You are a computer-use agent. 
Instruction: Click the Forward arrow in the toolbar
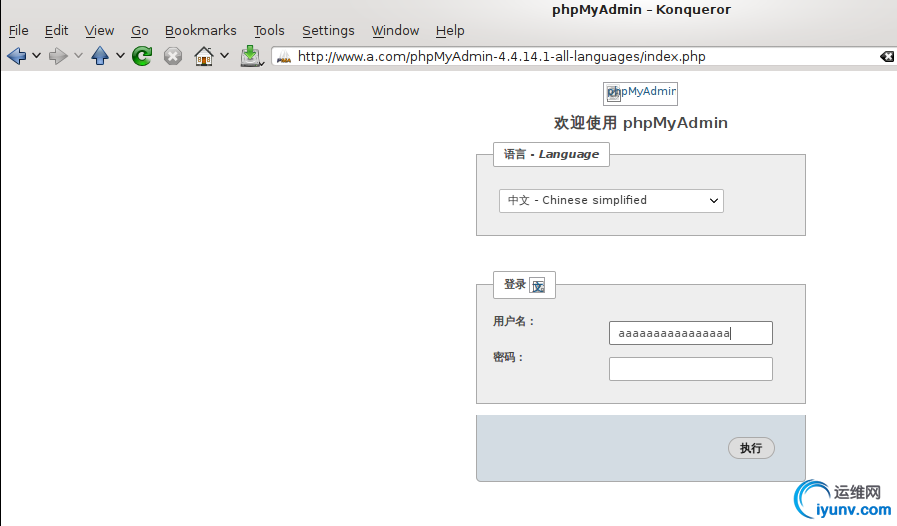[x=58, y=56]
